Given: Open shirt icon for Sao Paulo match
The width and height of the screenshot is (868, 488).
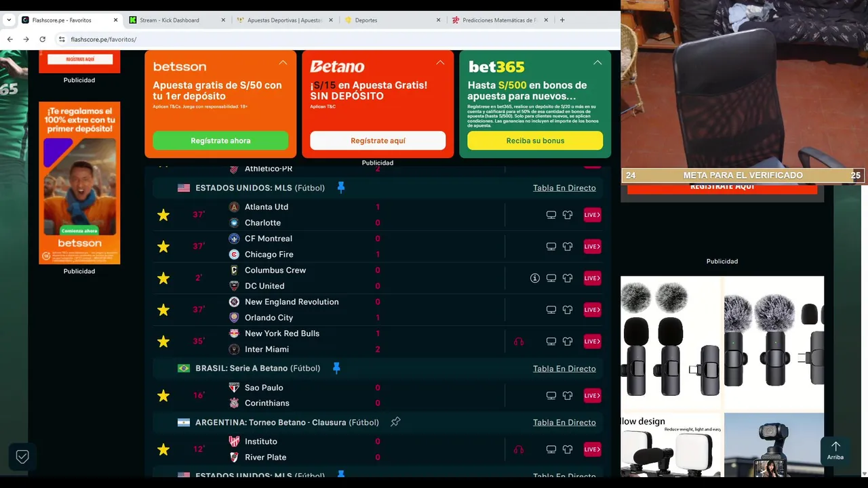Looking at the screenshot, I should 568,395.
